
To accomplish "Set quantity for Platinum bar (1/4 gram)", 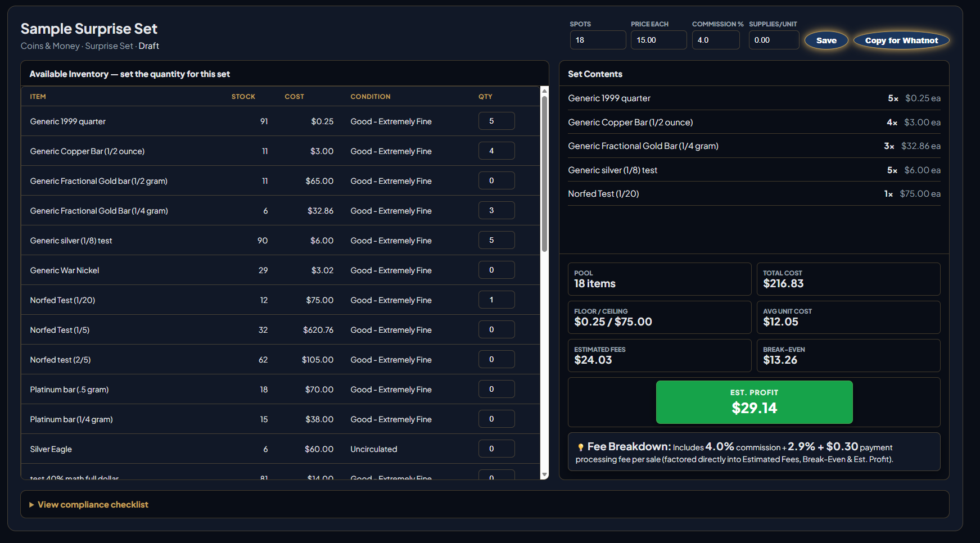I will (x=496, y=419).
